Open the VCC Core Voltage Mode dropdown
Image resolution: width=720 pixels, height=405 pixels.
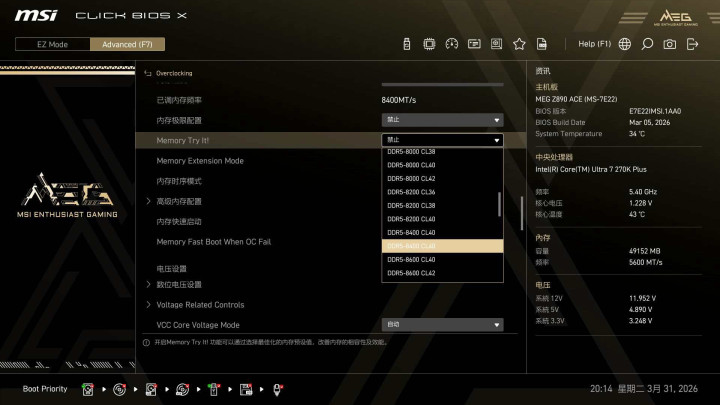[x=442, y=325]
